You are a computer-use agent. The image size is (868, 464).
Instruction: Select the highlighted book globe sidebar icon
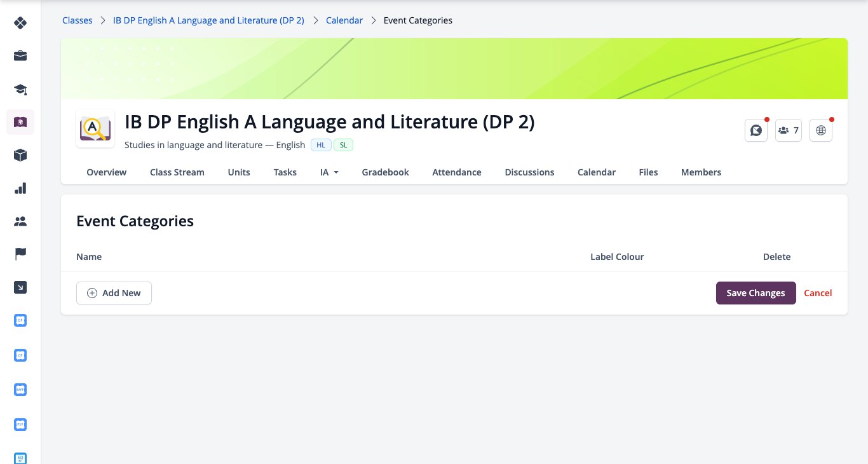(x=20, y=122)
